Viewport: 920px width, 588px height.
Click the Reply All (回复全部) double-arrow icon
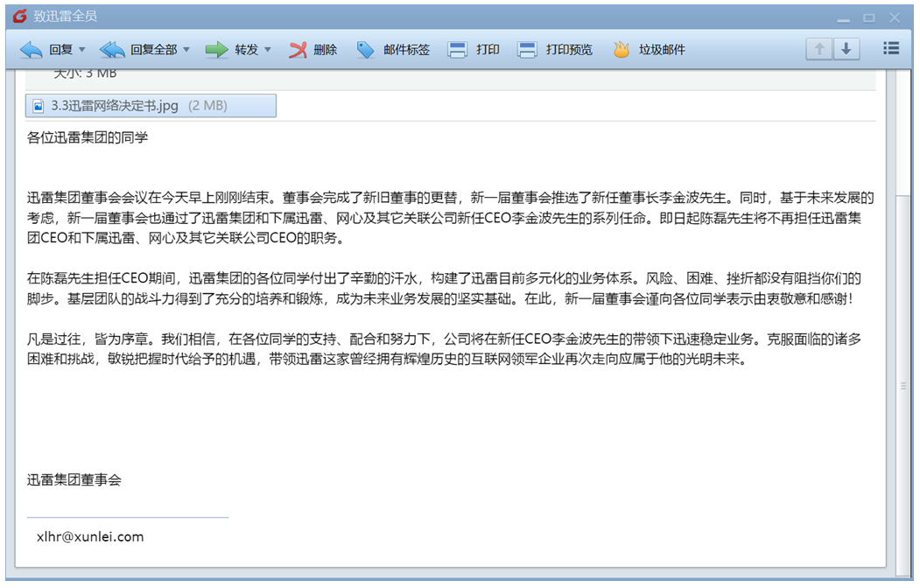[x=111, y=50]
